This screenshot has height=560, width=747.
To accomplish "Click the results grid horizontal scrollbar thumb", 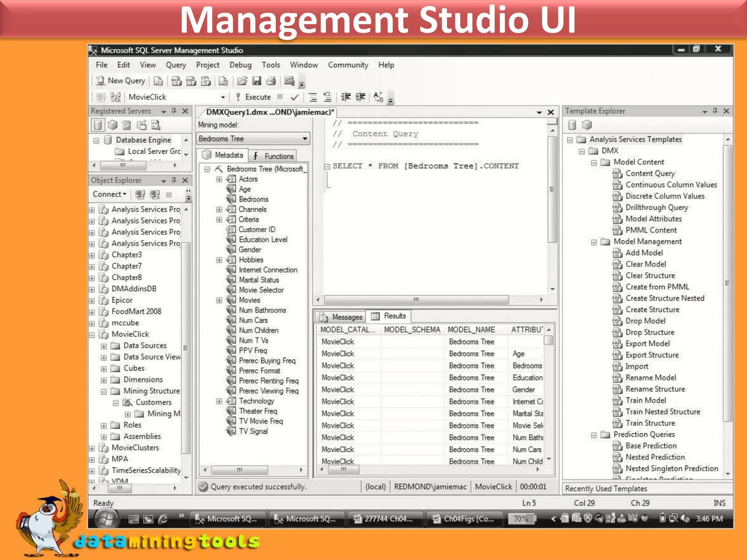I will (x=344, y=470).
